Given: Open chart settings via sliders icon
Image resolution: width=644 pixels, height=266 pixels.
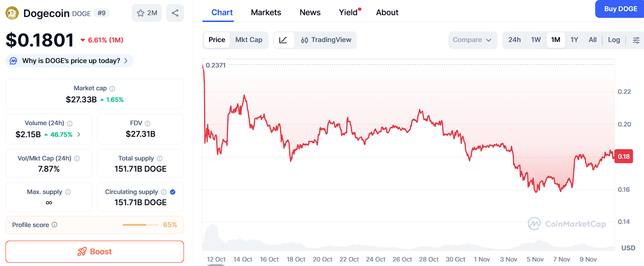Looking at the screenshot, I should click(636, 40).
